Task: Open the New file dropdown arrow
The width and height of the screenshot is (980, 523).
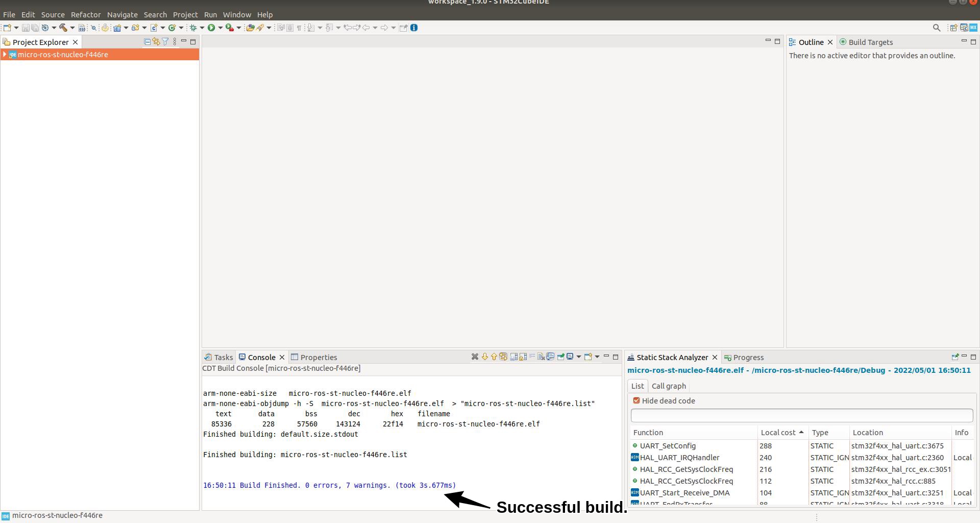Action: pos(16,28)
